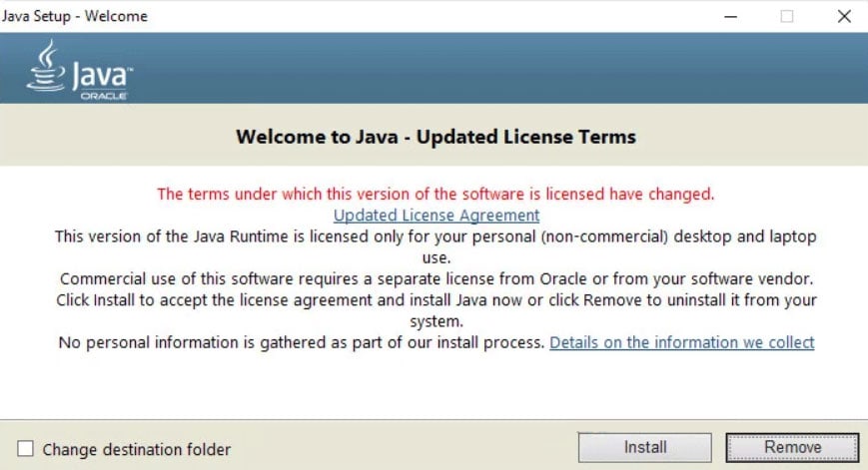Enable the Change destination folder checkbox
This screenshot has width=868, height=470.
(26, 449)
